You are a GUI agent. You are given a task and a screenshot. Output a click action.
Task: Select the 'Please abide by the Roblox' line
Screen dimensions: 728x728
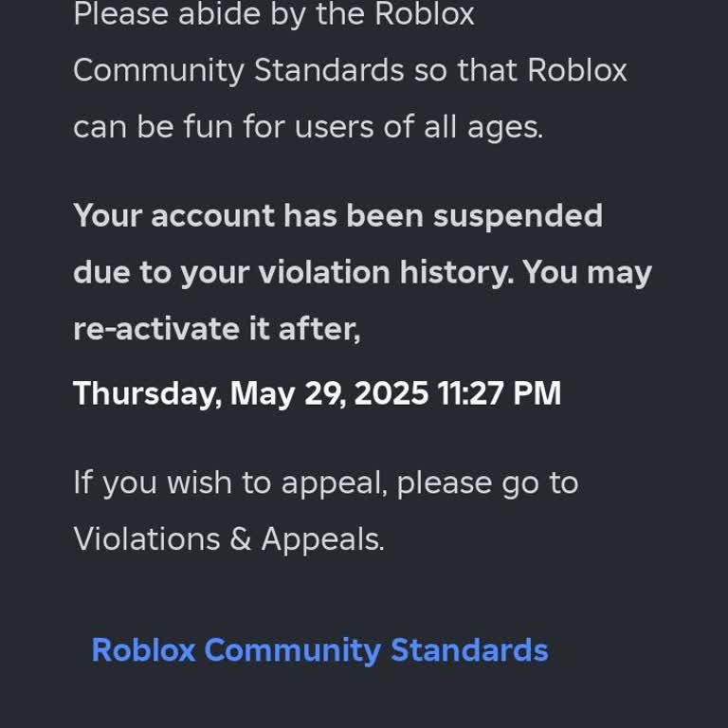point(273,15)
